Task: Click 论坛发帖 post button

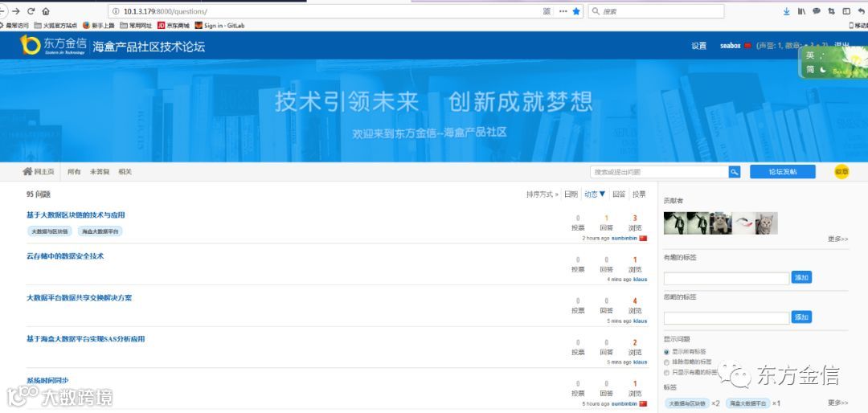Action: coord(783,172)
